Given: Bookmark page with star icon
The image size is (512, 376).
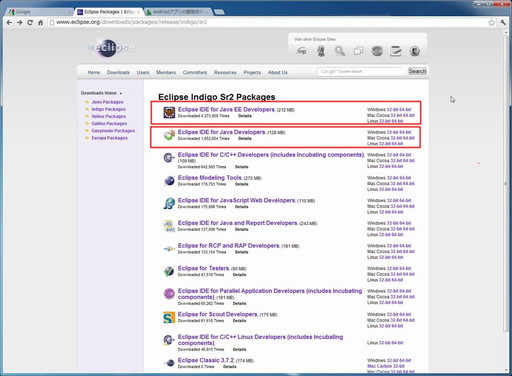Looking at the screenshot, I should [491, 22].
